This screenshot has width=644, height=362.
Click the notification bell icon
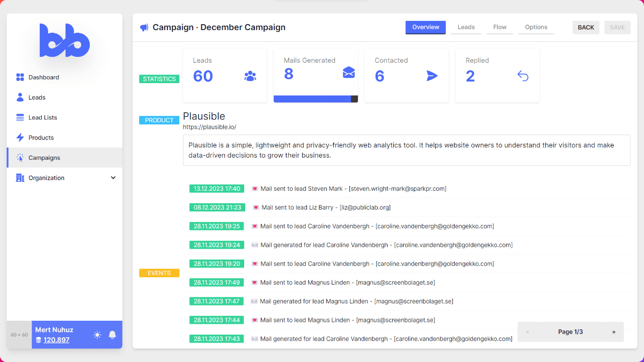112,335
